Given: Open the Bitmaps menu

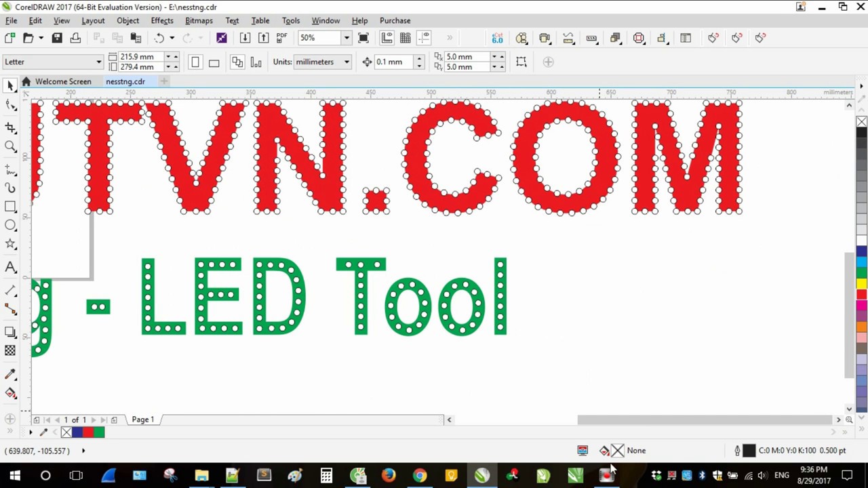Looking at the screenshot, I should tap(199, 20).
